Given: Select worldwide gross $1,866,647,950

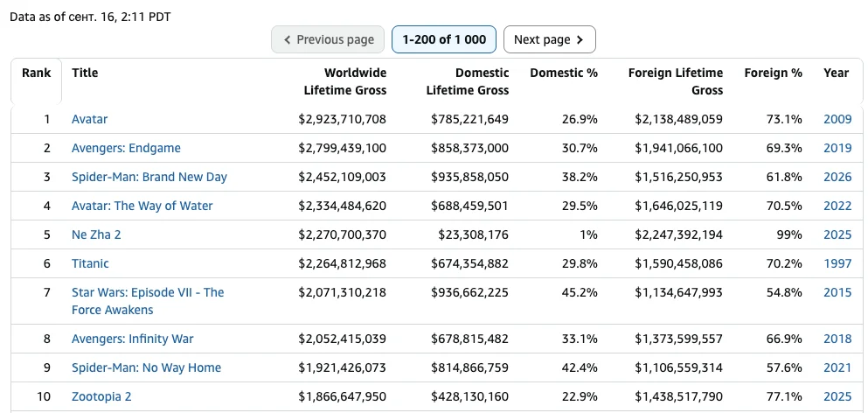Looking at the screenshot, I should point(343,396).
